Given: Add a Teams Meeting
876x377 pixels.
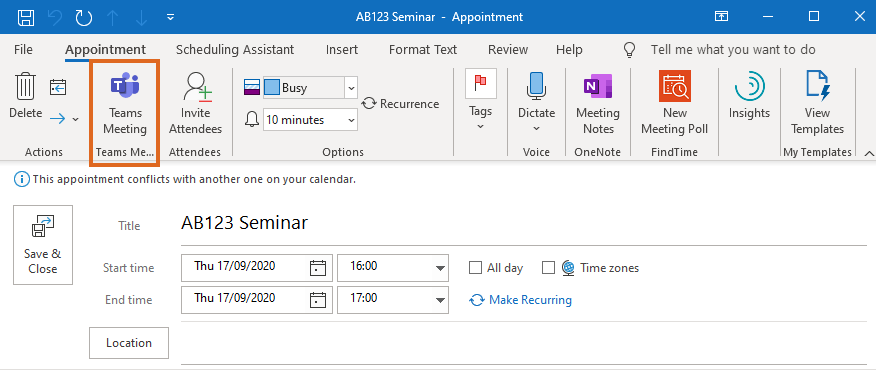Looking at the screenshot, I should coord(125,104).
